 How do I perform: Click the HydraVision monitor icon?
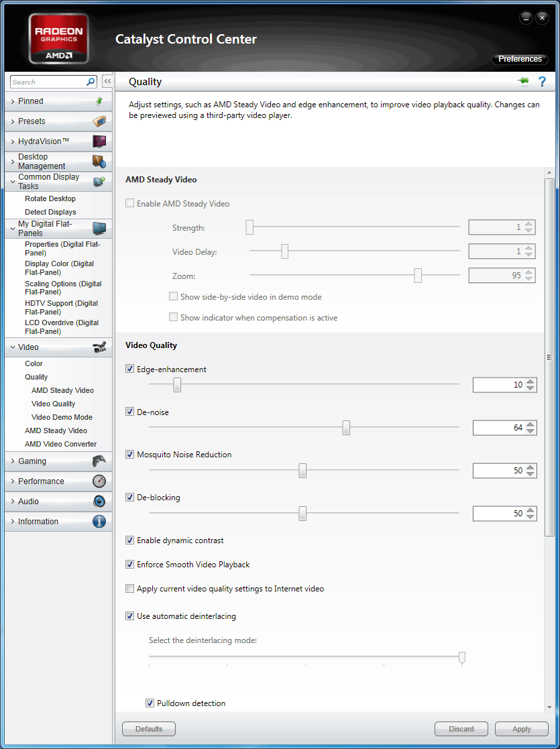point(99,141)
